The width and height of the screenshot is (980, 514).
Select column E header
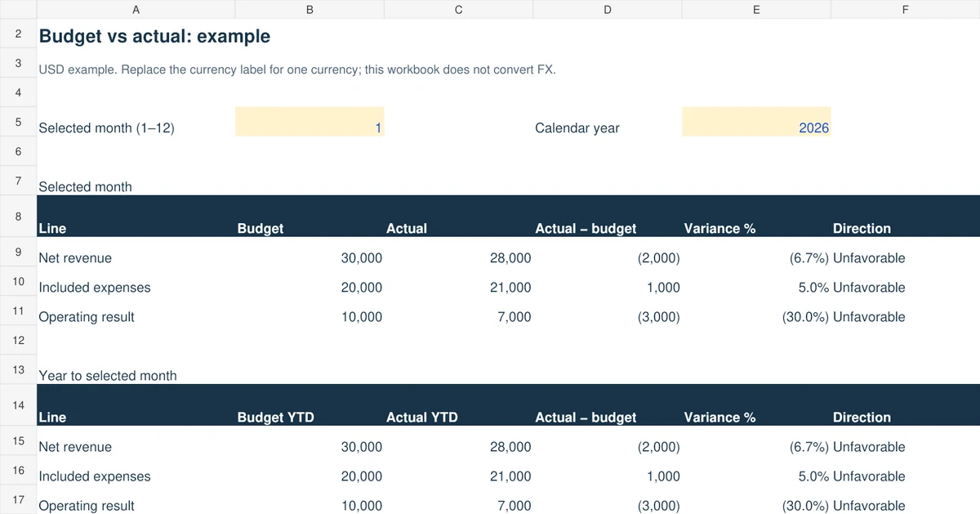pyautogui.click(x=756, y=10)
